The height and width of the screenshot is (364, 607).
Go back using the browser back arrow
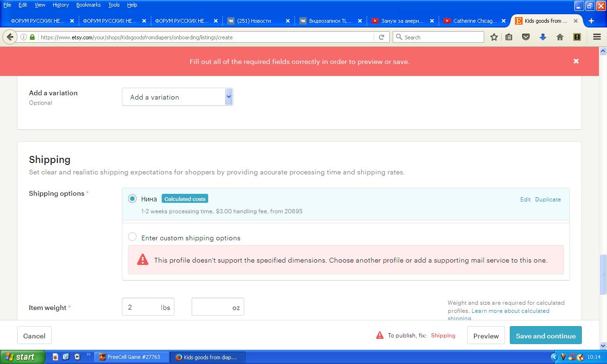10,37
